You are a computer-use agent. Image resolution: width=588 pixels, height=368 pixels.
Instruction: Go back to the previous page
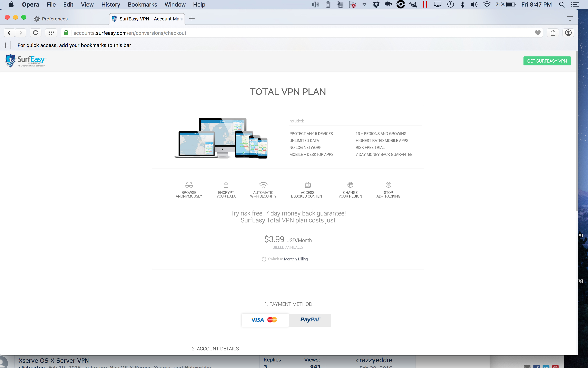click(x=9, y=33)
